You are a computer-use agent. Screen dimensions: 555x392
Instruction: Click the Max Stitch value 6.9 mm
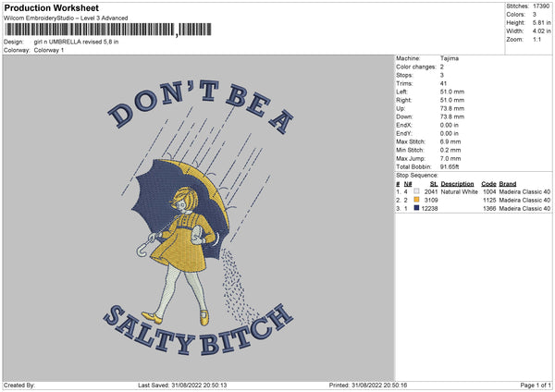tap(450, 141)
